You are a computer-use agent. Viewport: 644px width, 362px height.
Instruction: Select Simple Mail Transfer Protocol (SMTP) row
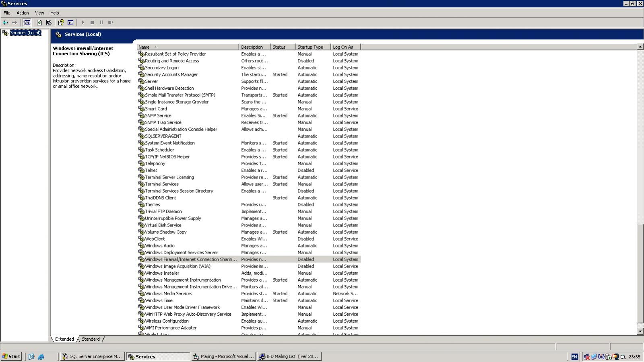(249, 95)
